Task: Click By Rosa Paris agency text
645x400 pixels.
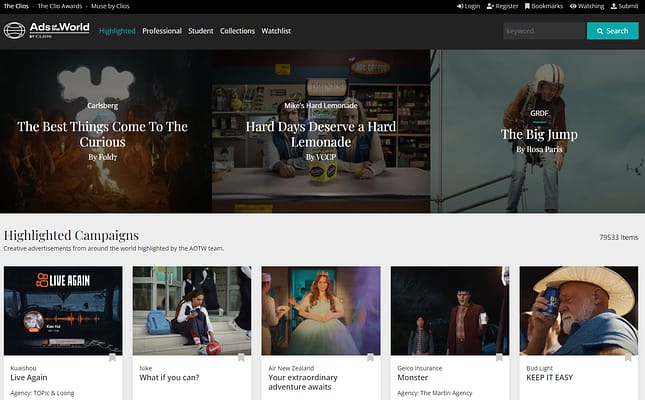Action: pos(539,149)
